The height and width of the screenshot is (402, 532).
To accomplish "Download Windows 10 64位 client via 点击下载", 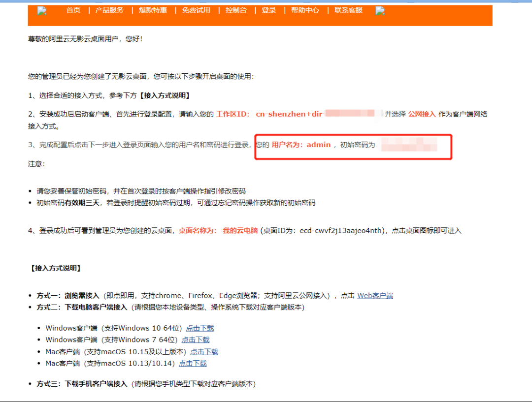I will tap(200, 328).
